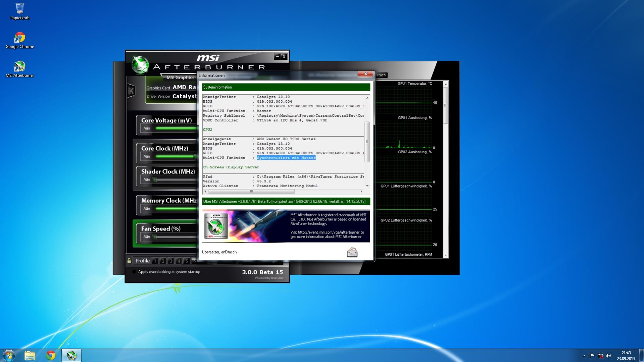Image resolution: width=644 pixels, height=362 pixels.
Task: Click the Windows Start button
Action: pyautogui.click(x=9, y=355)
